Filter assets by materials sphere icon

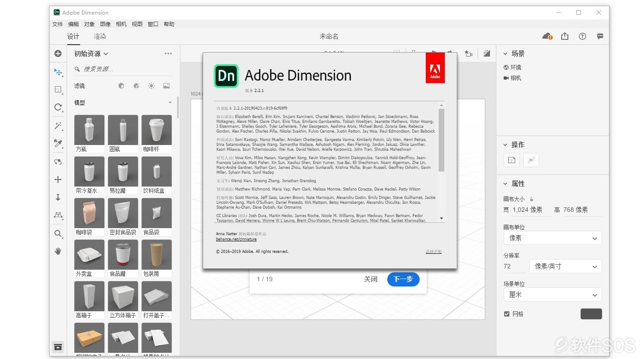coord(136,86)
